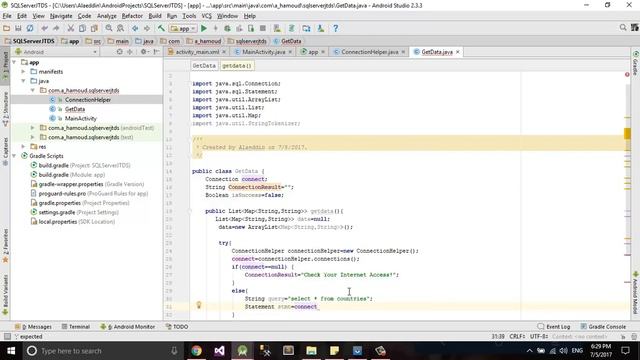Click the Windows Start button
The height and width of the screenshot is (360, 640).
tap(11, 351)
